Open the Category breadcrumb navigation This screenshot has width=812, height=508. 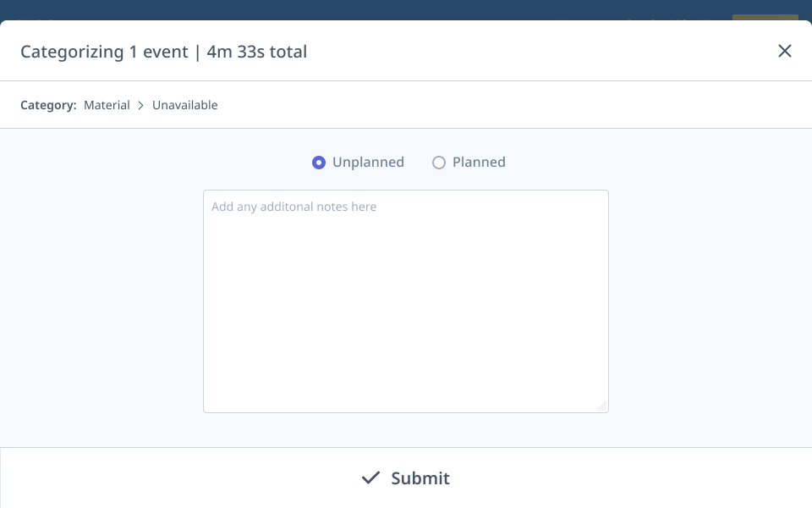tap(48, 105)
